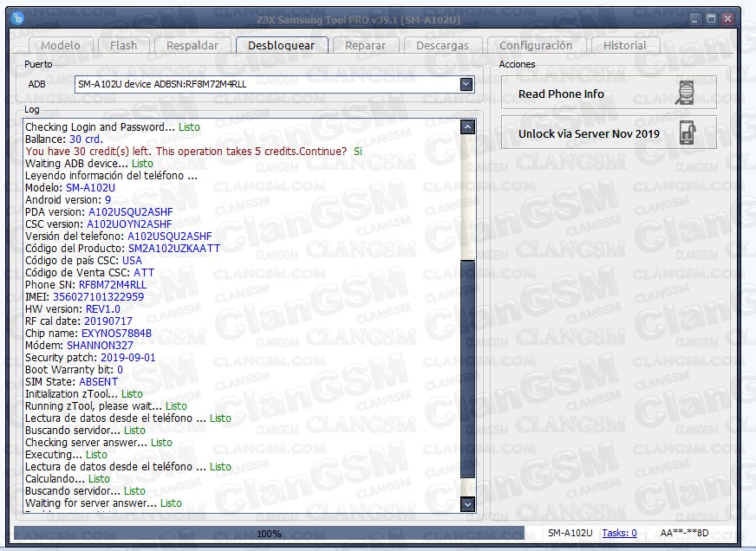Click the SM-A102U status bar entry
This screenshot has width=756, height=551.
[570, 533]
